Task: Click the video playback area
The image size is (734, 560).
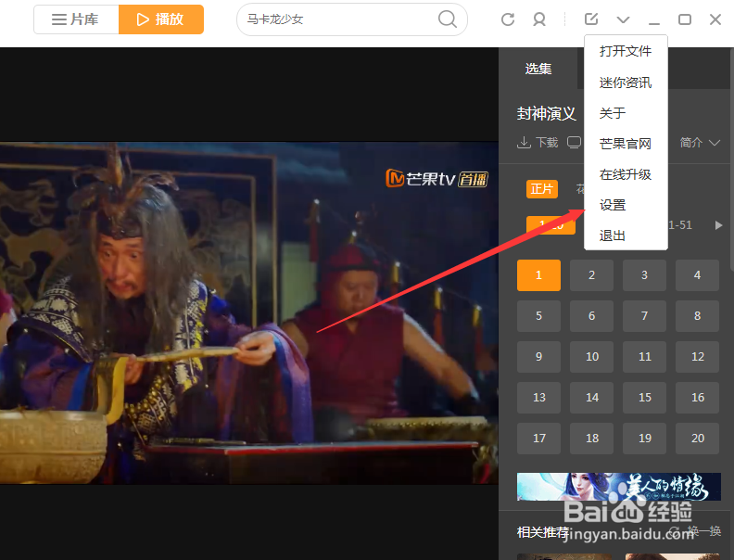Action: coord(249,312)
